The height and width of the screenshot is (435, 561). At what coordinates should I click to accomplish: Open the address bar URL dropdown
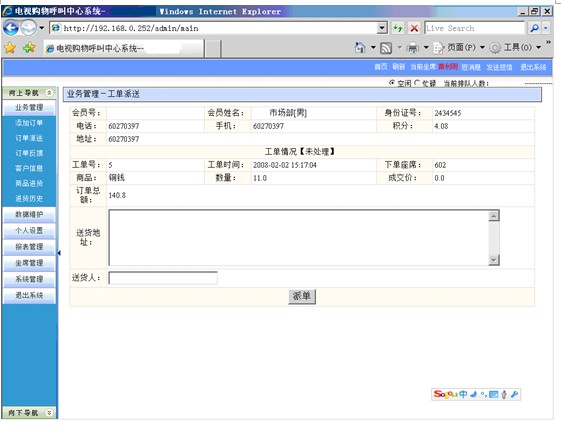pyautogui.click(x=382, y=28)
